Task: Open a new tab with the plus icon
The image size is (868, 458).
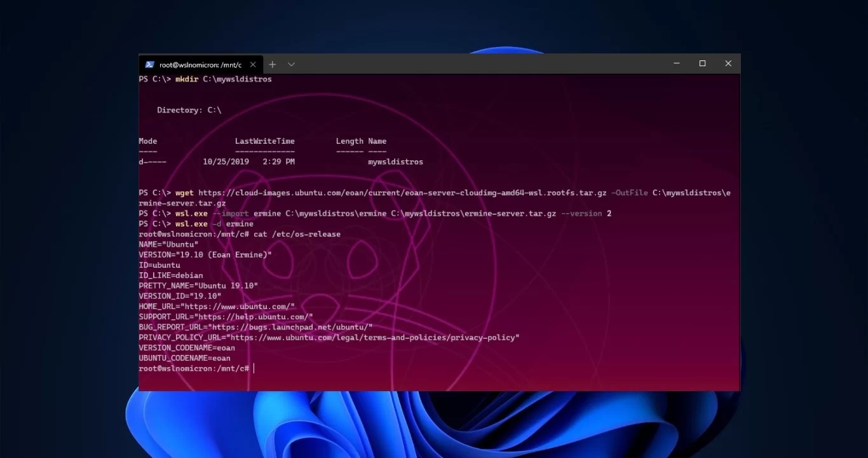Action: click(x=273, y=64)
